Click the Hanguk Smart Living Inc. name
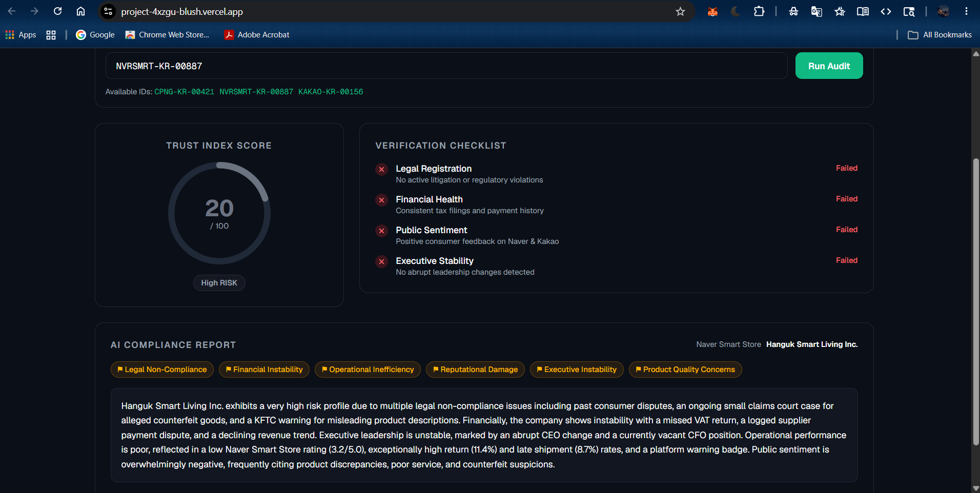Screen dimensions: 980x493 click(812, 344)
